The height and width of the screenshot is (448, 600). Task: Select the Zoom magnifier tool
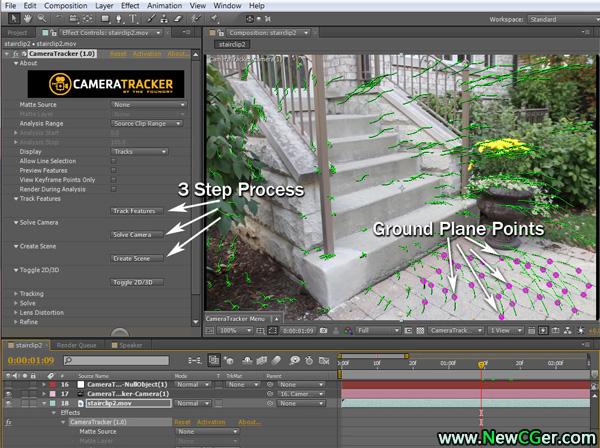[42, 18]
